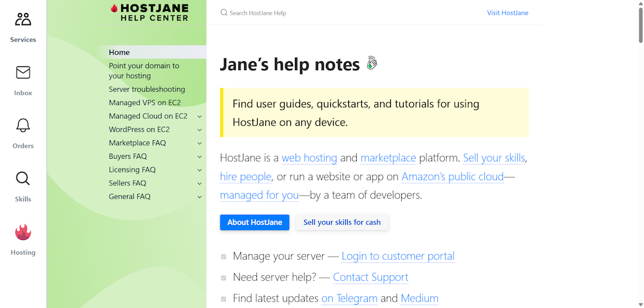Image resolution: width=644 pixels, height=308 pixels.
Task: Open Licensing FAQ menu item
Action: coord(132,169)
